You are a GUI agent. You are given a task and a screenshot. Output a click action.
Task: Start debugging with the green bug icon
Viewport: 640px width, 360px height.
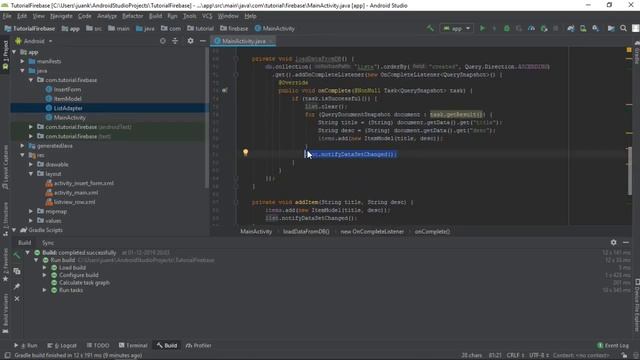coord(507,28)
